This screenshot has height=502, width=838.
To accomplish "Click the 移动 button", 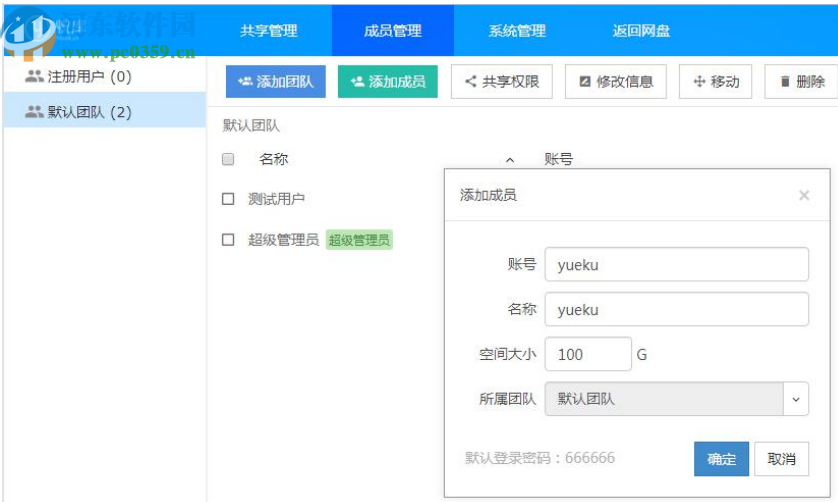I will pos(716,81).
